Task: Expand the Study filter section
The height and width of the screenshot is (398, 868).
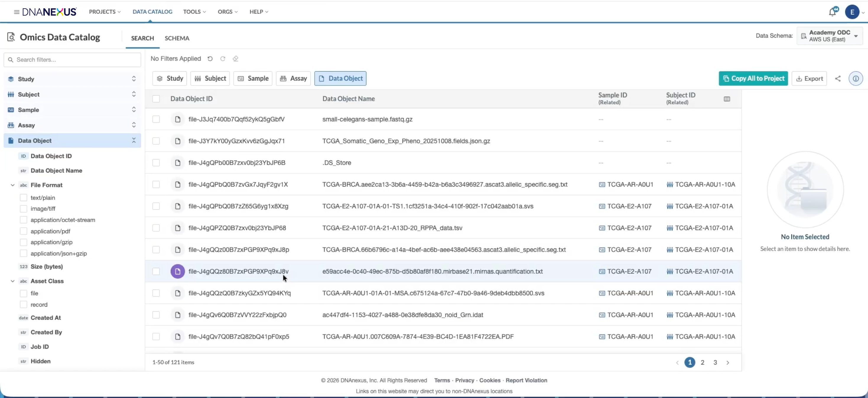Action: click(134, 79)
